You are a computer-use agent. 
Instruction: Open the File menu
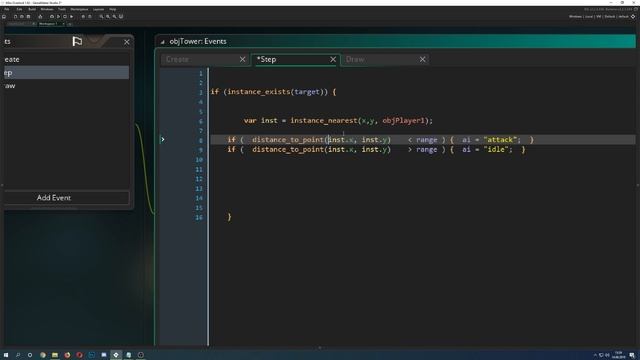pos(7,9)
